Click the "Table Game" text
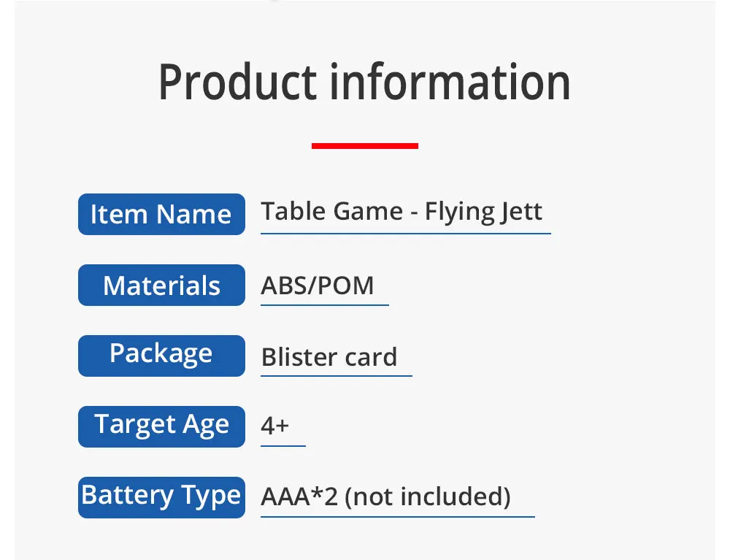The image size is (730, 560). coord(332,212)
